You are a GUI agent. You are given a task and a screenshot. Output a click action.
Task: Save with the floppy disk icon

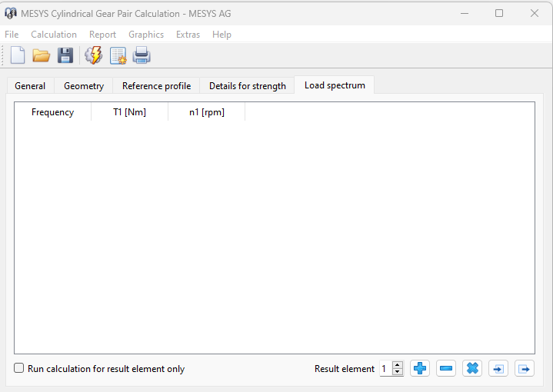65,55
